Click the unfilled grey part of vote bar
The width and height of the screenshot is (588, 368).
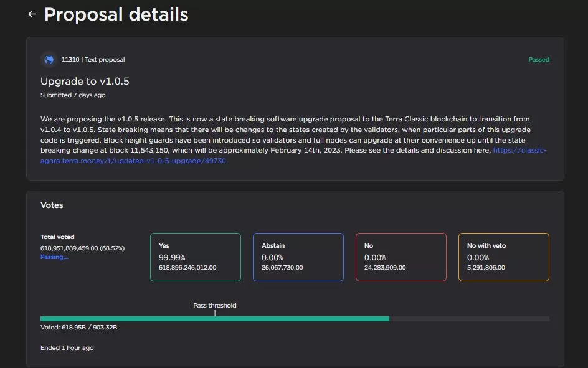point(468,319)
